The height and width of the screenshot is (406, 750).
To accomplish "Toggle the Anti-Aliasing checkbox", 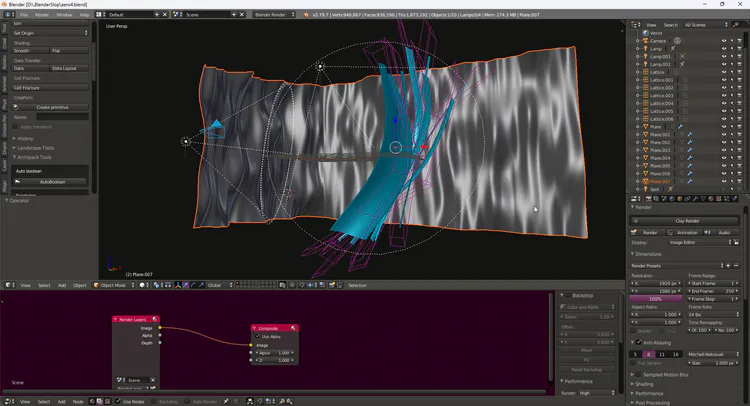I will coord(639,342).
